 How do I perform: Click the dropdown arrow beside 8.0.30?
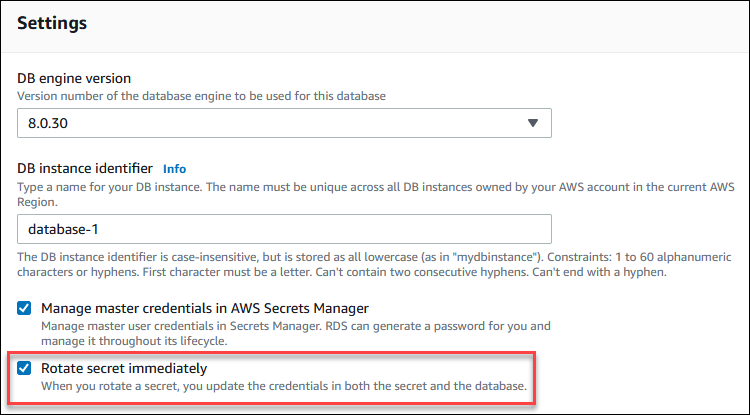coord(533,123)
